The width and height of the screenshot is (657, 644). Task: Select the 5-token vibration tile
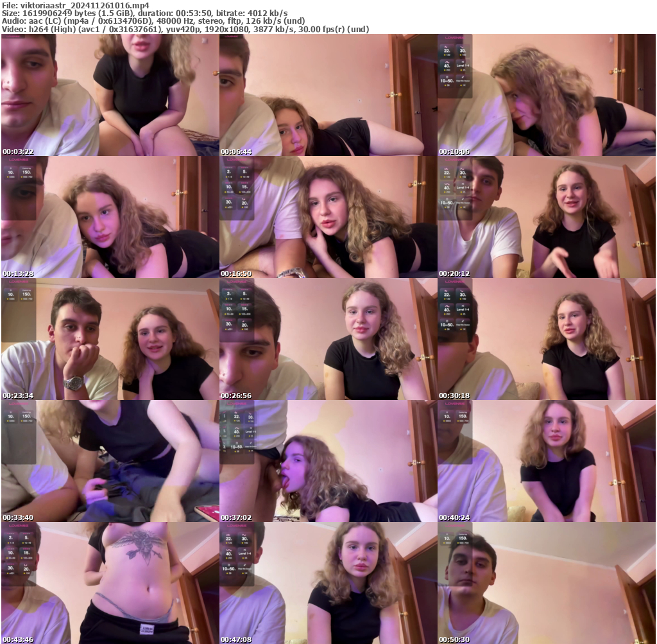pyautogui.click(x=244, y=172)
